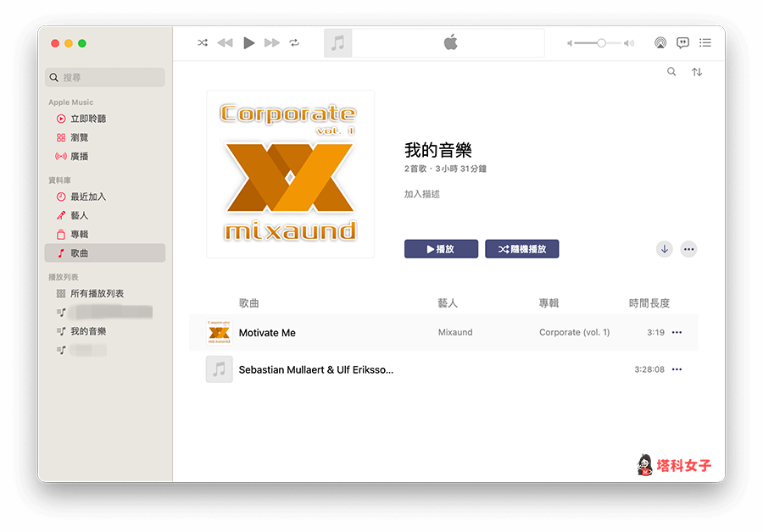Open the AirPlay device picker icon
The width and height of the screenshot is (763, 532).
(660, 43)
